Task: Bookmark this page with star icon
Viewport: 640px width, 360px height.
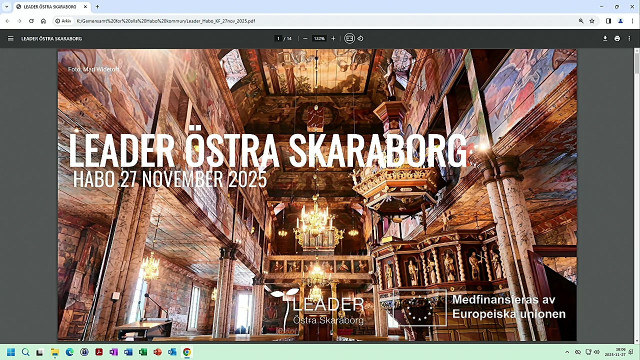Action: (x=592, y=21)
